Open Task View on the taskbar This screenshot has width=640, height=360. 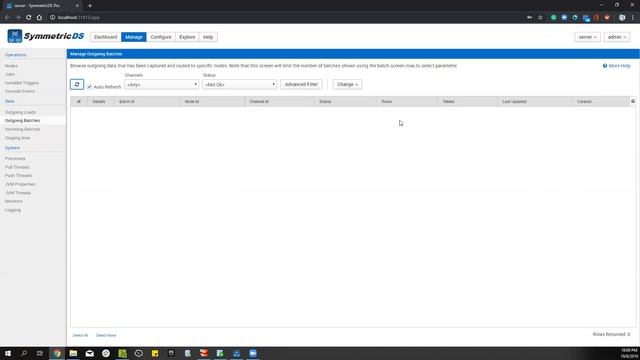40,353
